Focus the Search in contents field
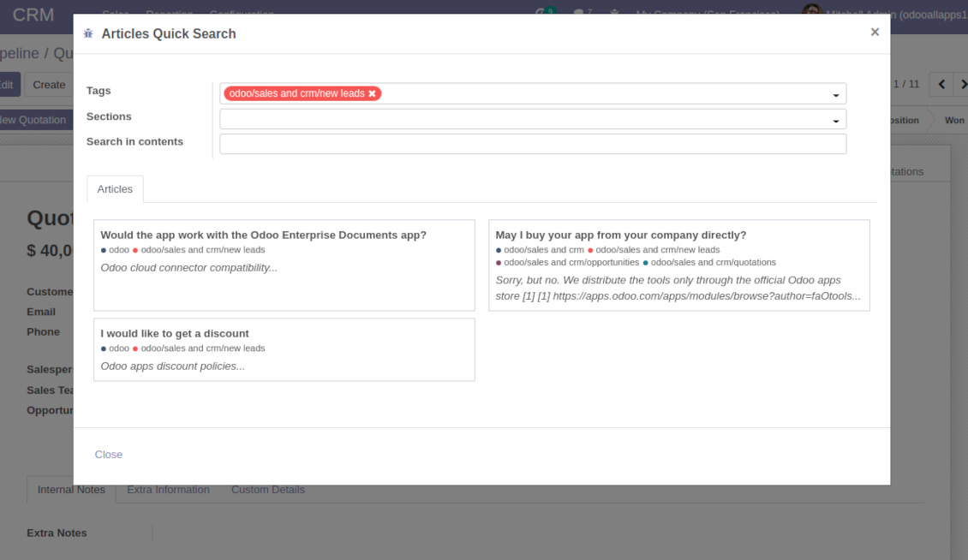 533,144
